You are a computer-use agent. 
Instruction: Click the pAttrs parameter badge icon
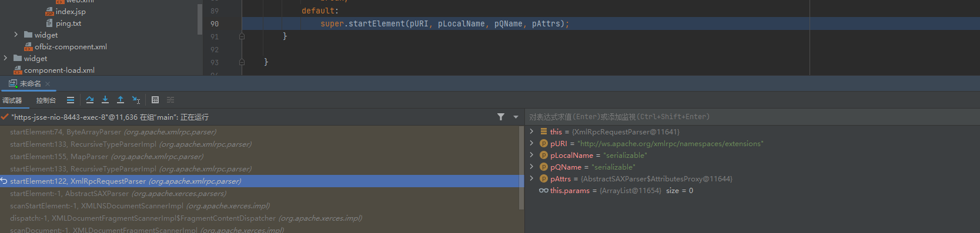544,178
